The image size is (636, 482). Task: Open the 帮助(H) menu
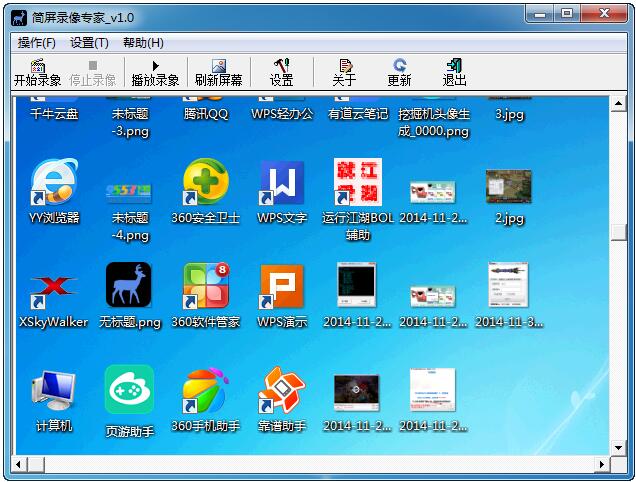(x=143, y=43)
